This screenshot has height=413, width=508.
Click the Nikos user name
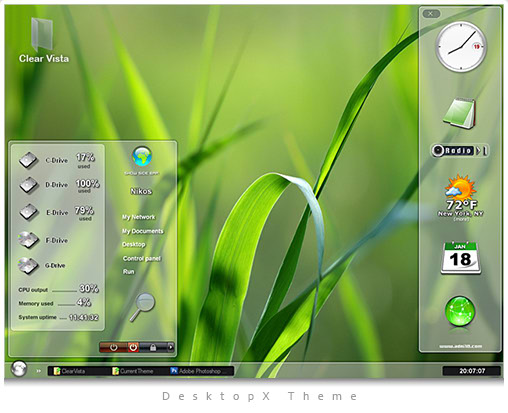tap(141, 191)
